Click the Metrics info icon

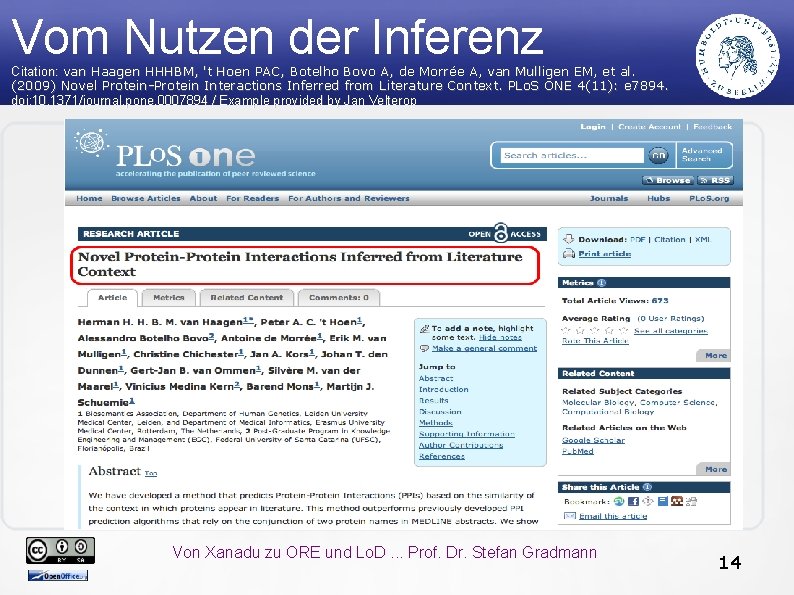tap(601, 283)
